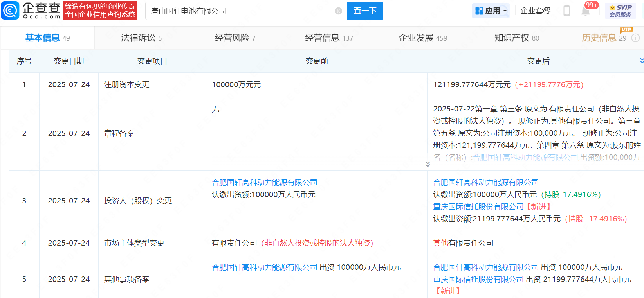Click the 持股-17.4916% change label

(571, 194)
